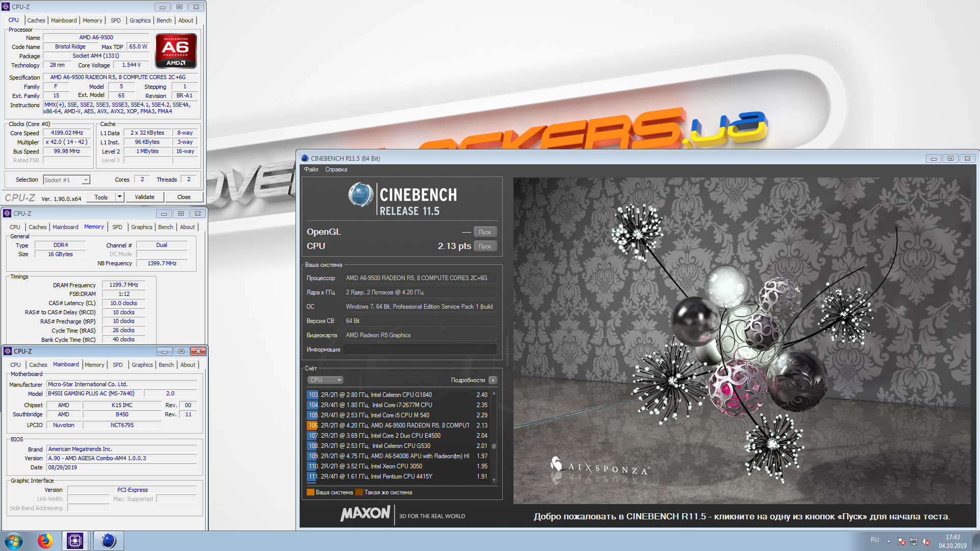Click the Tools button in CPU-Z
Screen dimensions: 980x551
coord(101,197)
